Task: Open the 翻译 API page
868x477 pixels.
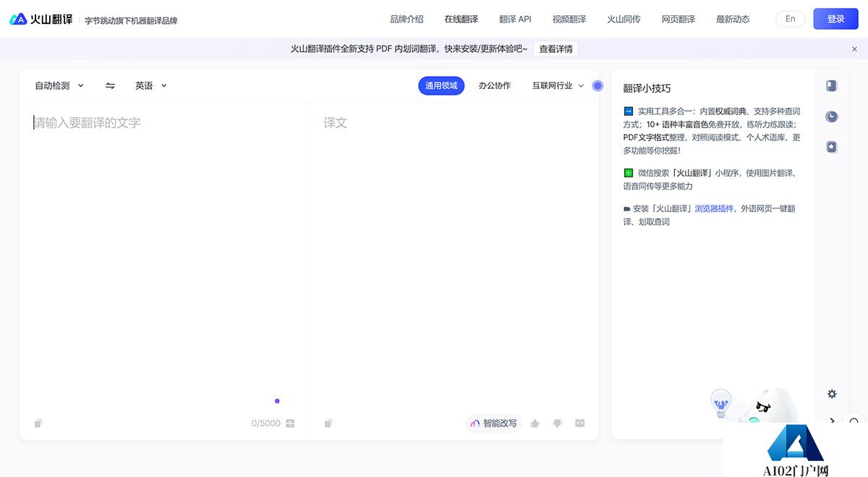Action: pyautogui.click(x=515, y=19)
